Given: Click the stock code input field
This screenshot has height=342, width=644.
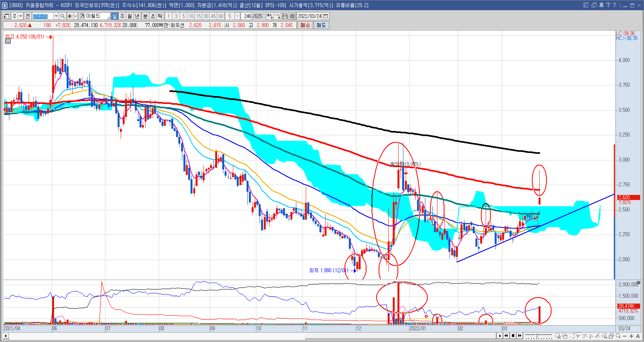Looking at the screenshot, I should [x=43, y=16].
